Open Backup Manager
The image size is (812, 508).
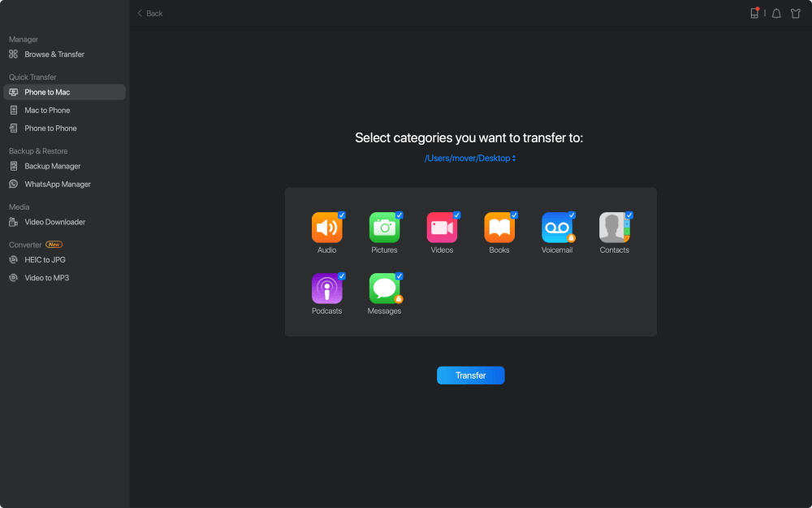point(53,167)
